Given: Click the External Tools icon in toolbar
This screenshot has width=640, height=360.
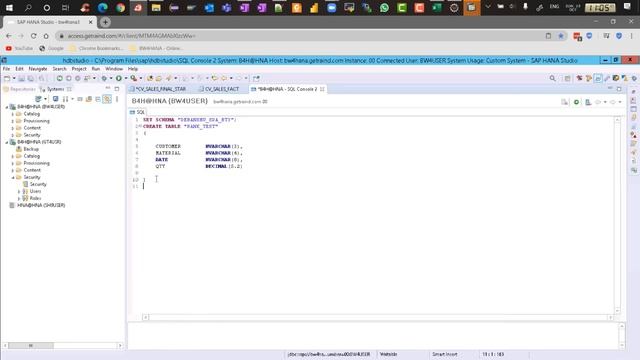Looking at the screenshot, I should point(134,78).
